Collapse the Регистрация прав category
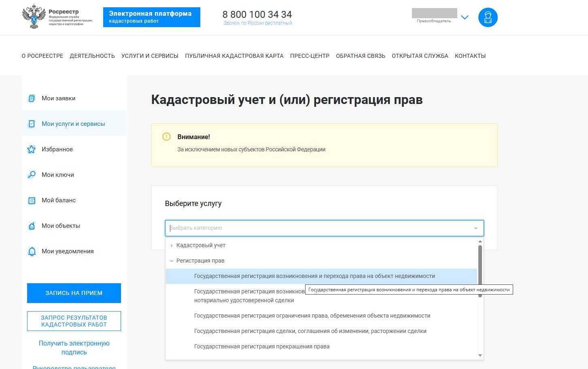 coord(172,261)
